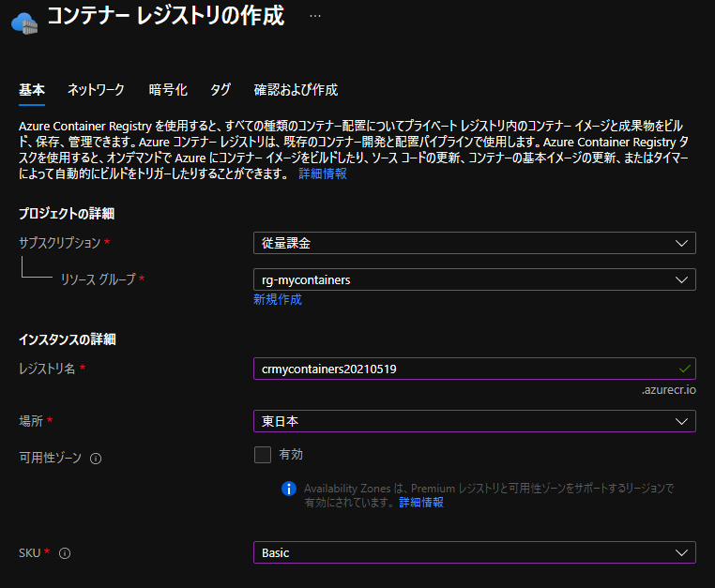The width and height of the screenshot is (715, 588).
Task: Click the .azurecr.io suffix text
Action: (x=668, y=390)
